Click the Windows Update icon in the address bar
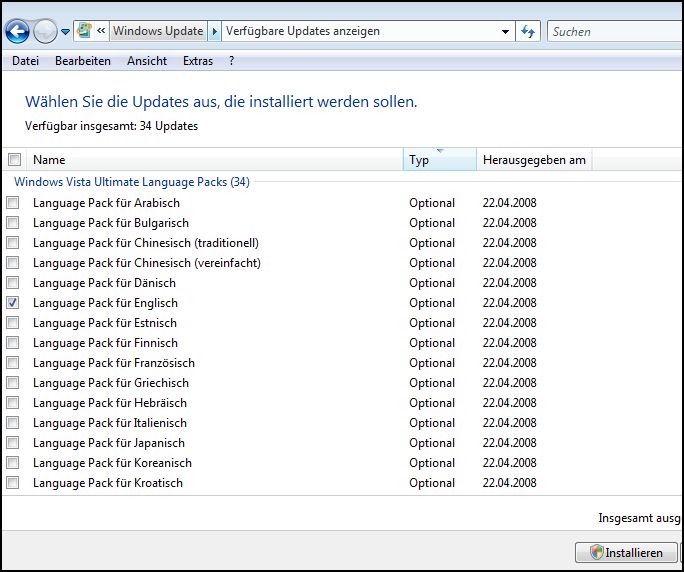This screenshot has width=684, height=572. click(84, 31)
